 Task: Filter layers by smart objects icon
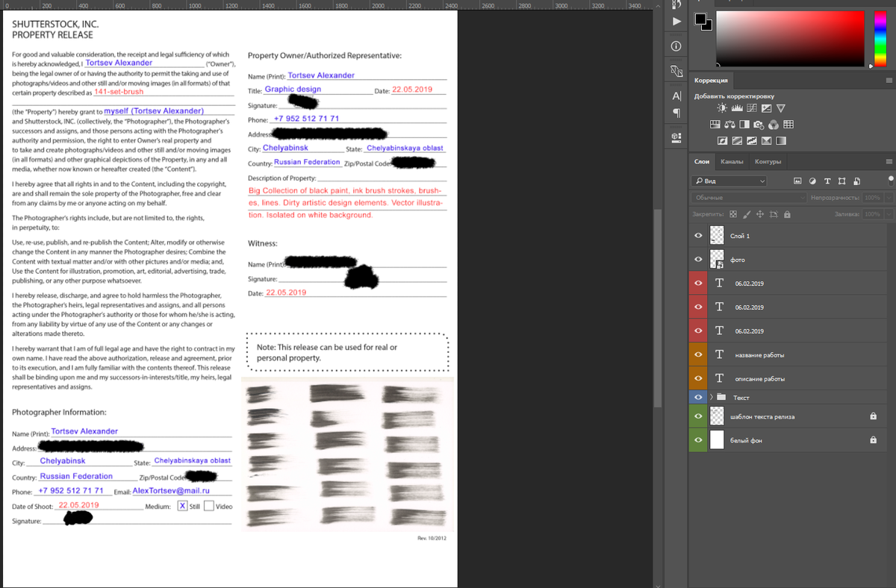click(x=857, y=181)
